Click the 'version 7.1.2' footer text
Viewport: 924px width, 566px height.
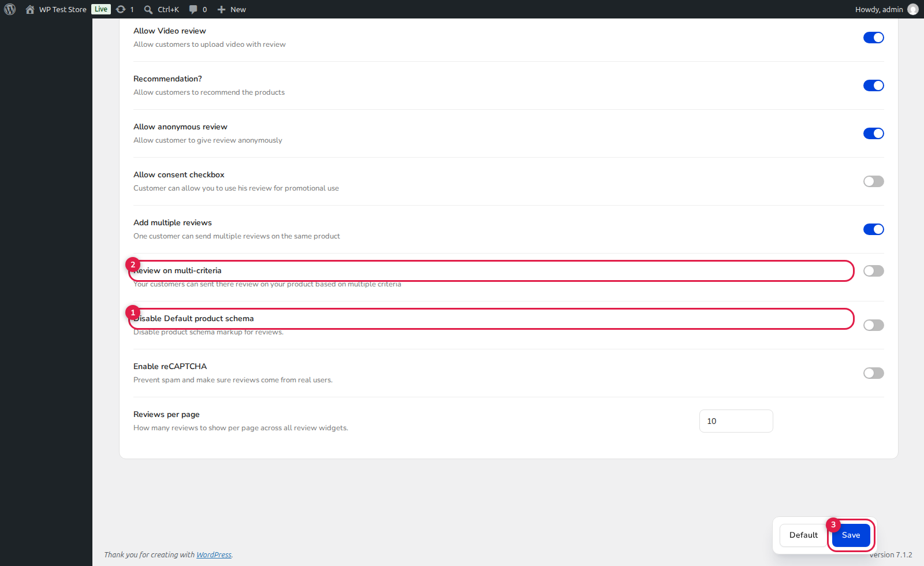pos(891,555)
